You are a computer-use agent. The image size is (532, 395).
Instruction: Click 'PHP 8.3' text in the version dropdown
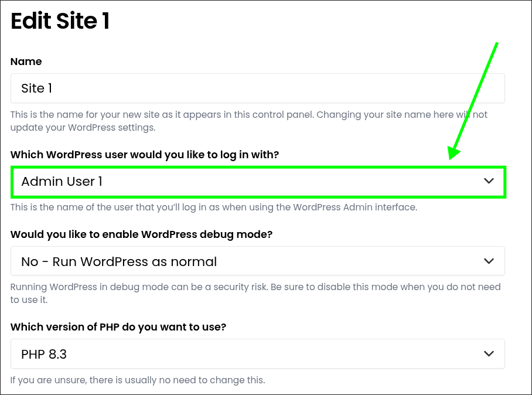(x=44, y=355)
